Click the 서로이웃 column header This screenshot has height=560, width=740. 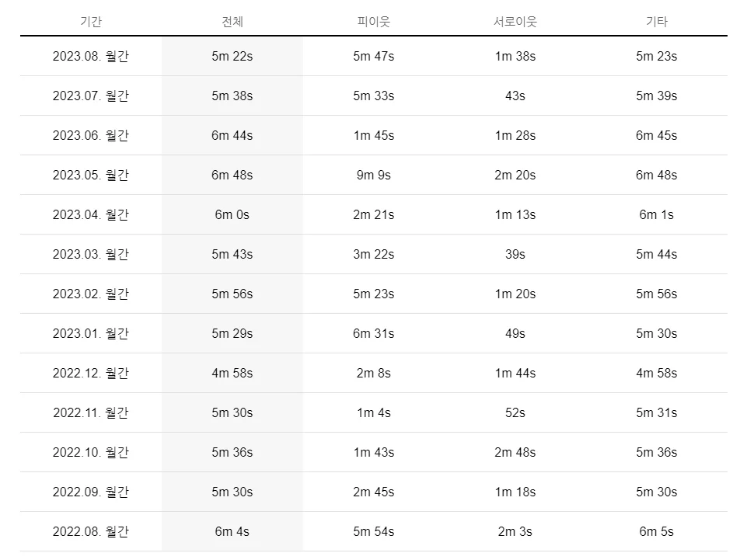tap(515, 22)
